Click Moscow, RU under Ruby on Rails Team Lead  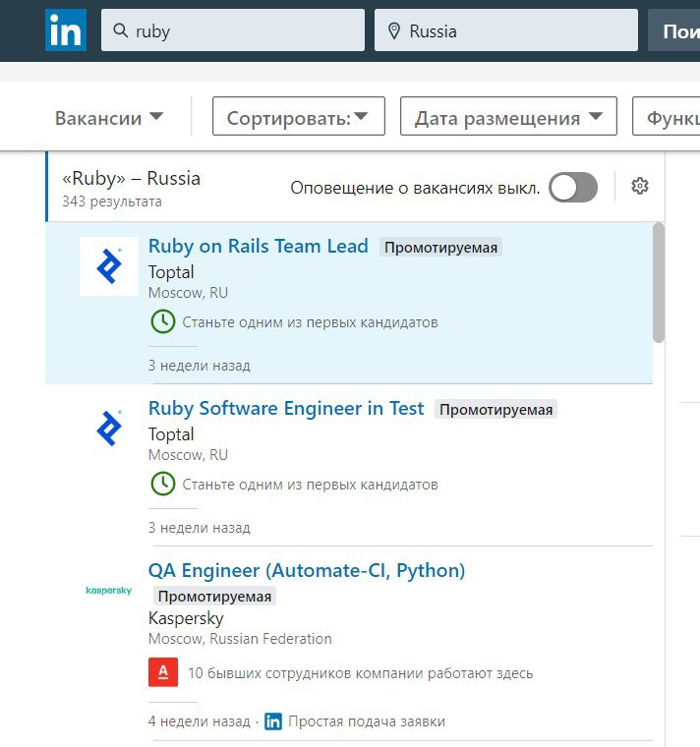tap(188, 293)
